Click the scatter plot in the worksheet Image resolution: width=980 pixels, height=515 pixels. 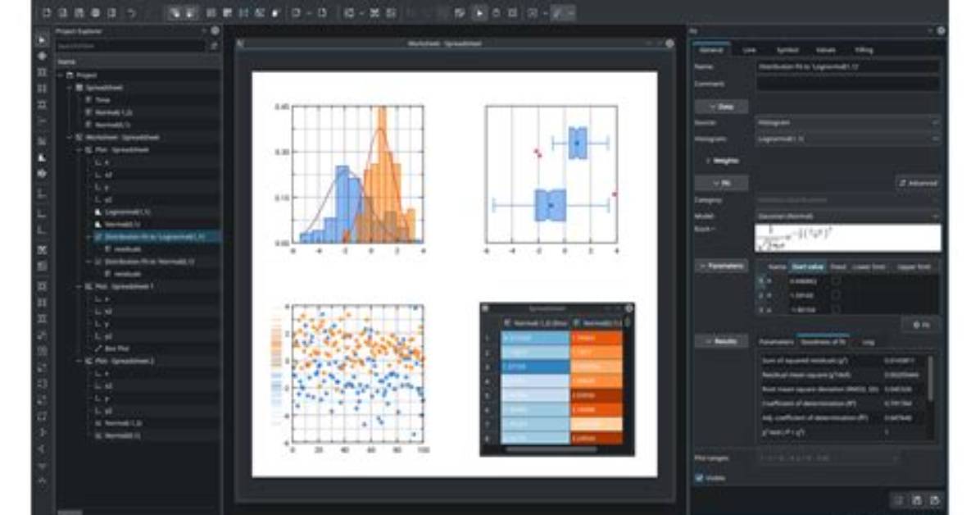pos(357,374)
